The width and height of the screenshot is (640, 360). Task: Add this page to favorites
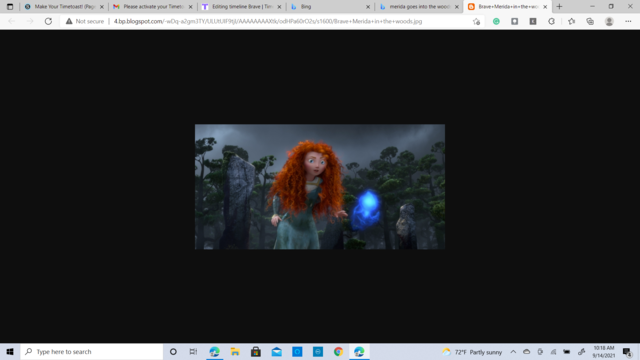(x=476, y=21)
